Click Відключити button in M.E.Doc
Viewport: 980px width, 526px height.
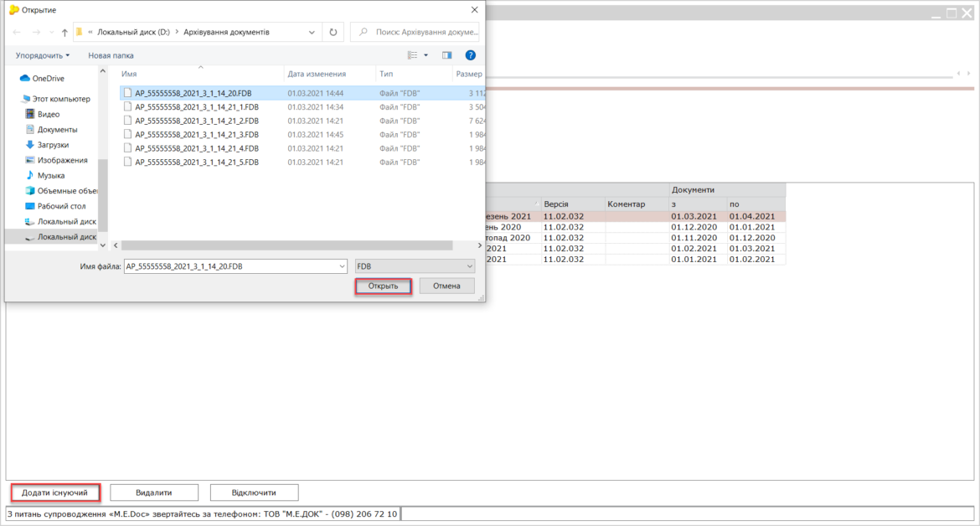(254, 492)
